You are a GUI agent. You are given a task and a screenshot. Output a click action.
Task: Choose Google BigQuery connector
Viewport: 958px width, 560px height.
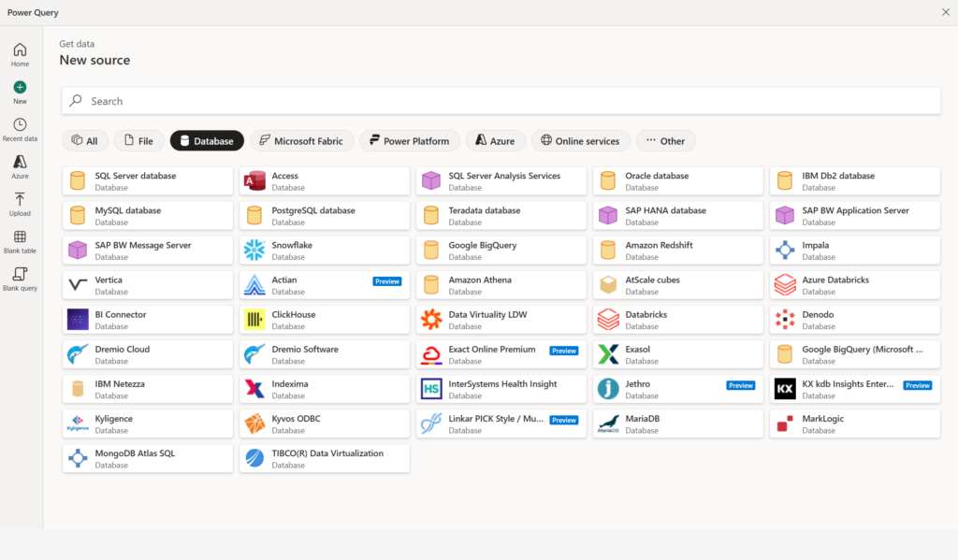501,251
